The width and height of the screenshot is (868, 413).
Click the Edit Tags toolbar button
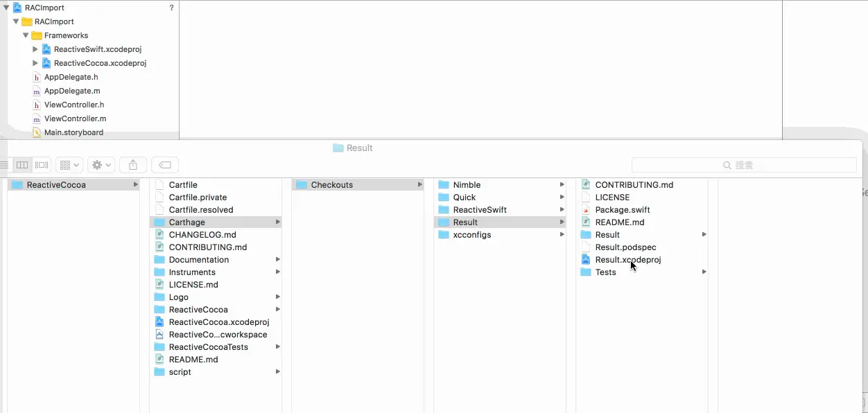click(165, 165)
